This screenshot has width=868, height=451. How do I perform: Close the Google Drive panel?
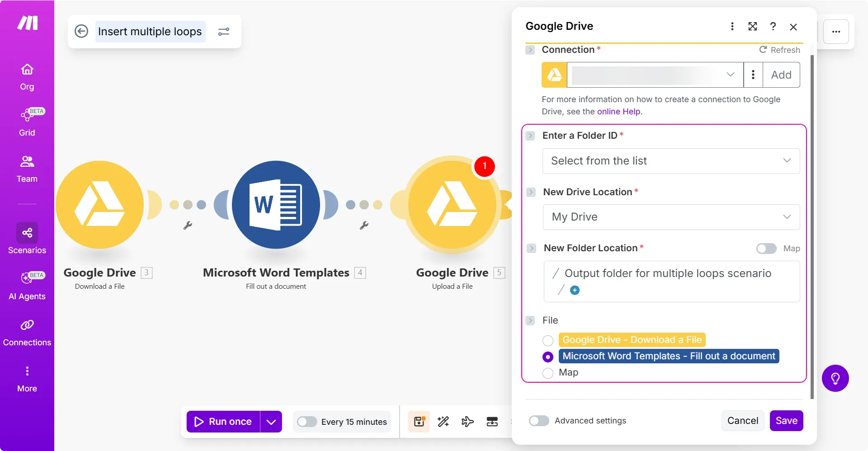[x=793, y=27]
